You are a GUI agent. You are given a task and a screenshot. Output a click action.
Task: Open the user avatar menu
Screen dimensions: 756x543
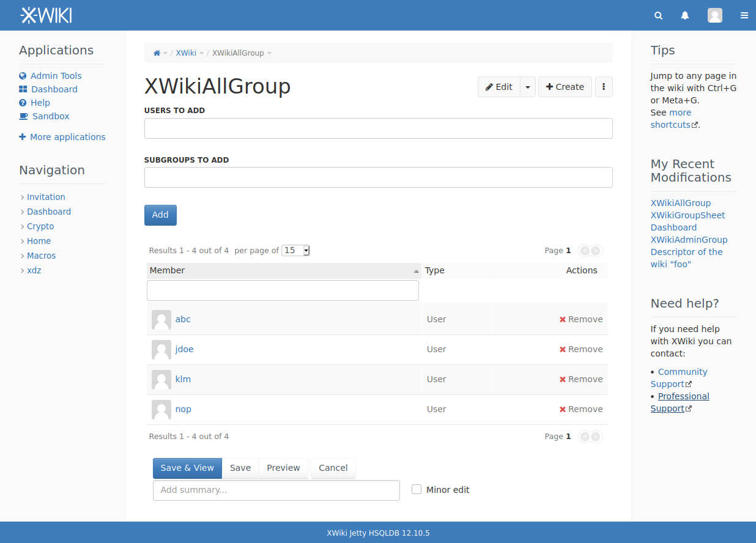coord(715,15)
